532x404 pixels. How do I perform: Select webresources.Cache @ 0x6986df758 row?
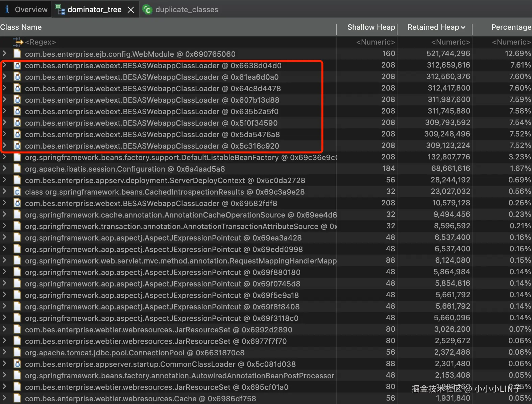tap(266, 399)
